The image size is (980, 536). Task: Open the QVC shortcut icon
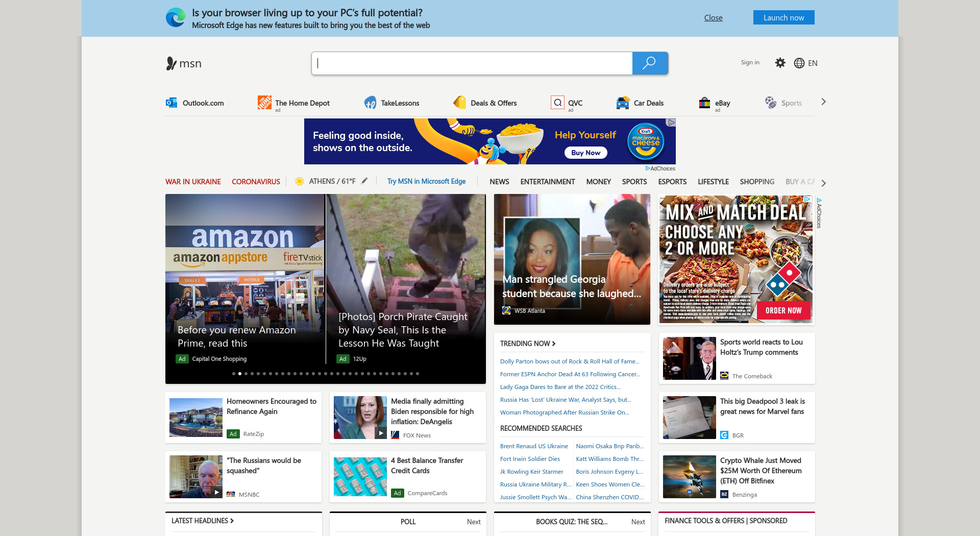[x=557, y=103]
